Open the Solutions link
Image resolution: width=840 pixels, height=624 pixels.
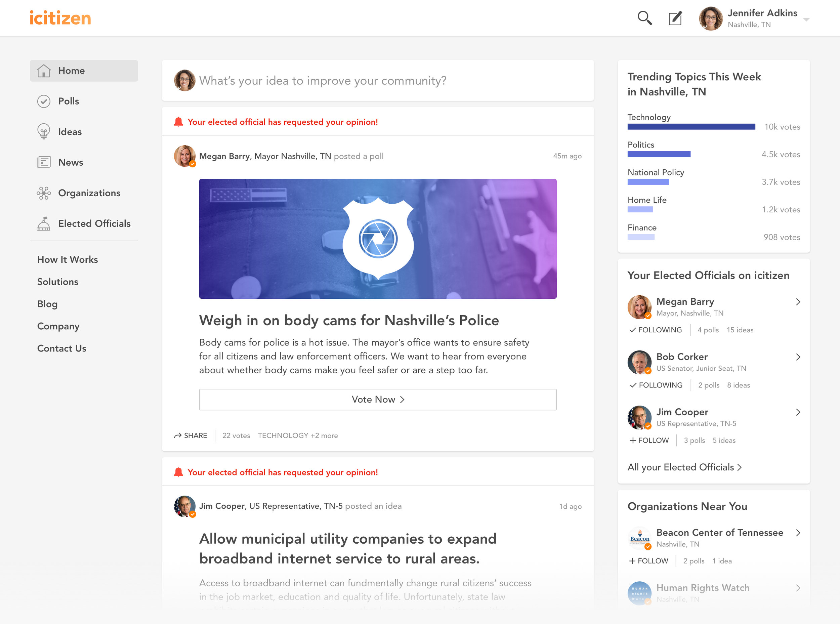58,282
